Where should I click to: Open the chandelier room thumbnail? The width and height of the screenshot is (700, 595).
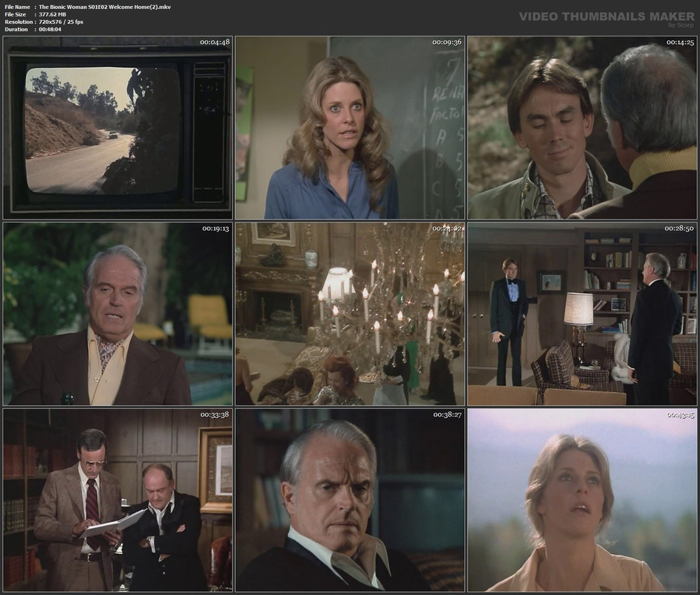[x=350, y=314]
